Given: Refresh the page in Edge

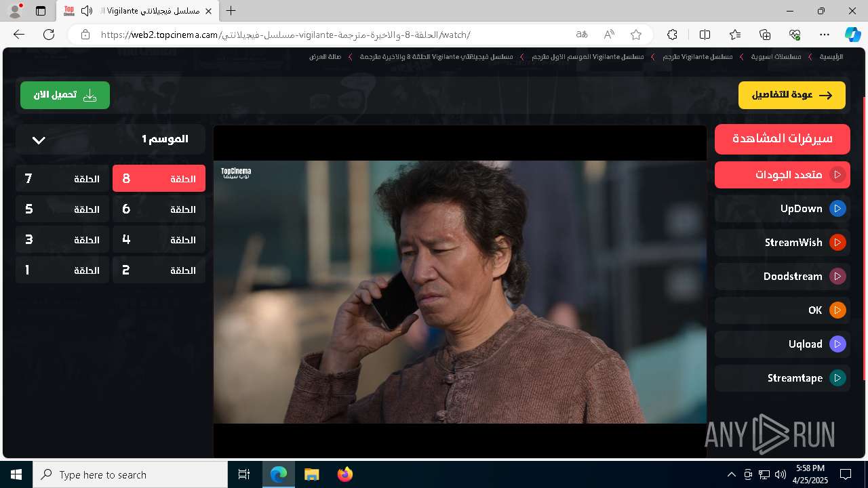Looking at the screenshot, I should point(49,35).
